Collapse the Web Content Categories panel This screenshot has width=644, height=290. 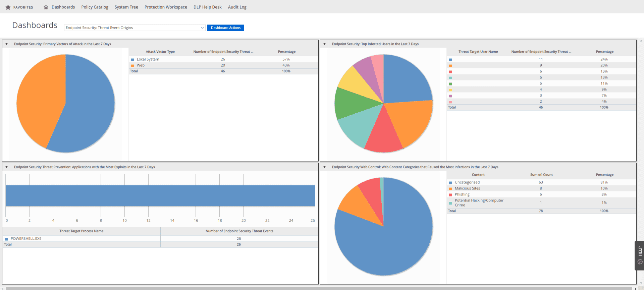coord(324,167)
